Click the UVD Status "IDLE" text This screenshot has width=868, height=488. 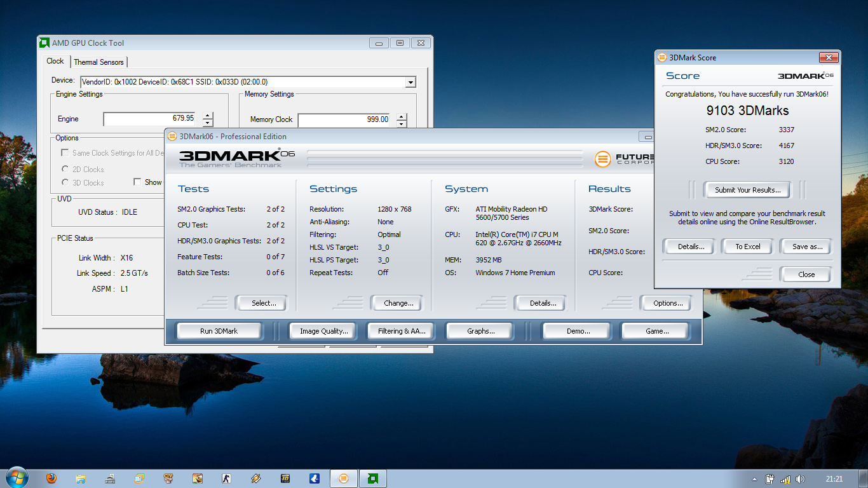[x=129, y=212]
